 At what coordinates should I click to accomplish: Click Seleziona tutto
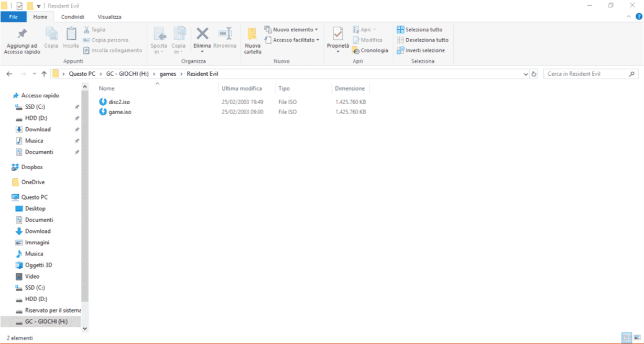420,30
